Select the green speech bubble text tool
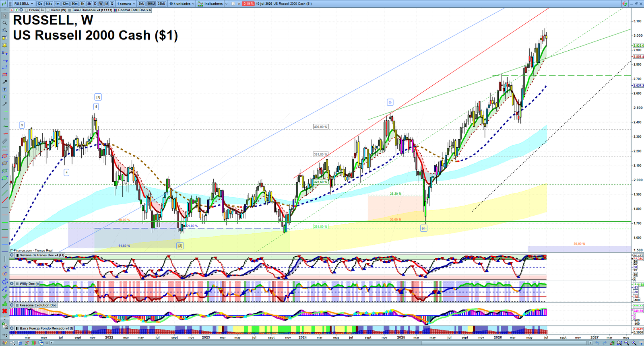 4,97
